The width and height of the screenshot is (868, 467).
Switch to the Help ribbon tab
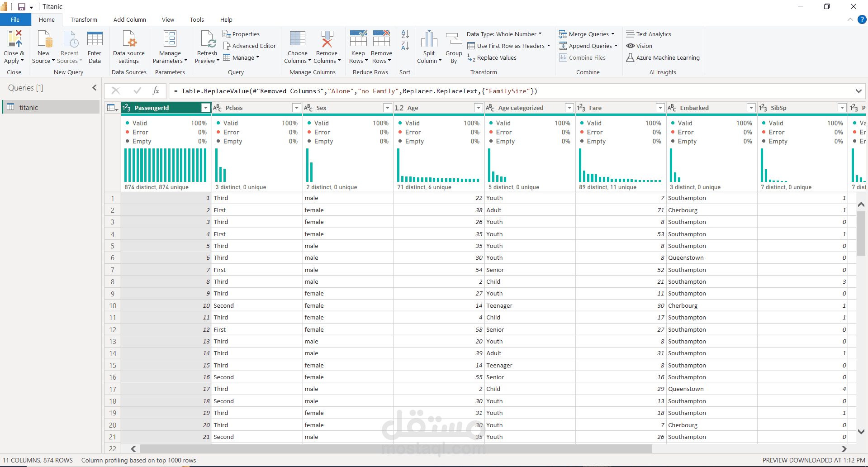point(226,19)
